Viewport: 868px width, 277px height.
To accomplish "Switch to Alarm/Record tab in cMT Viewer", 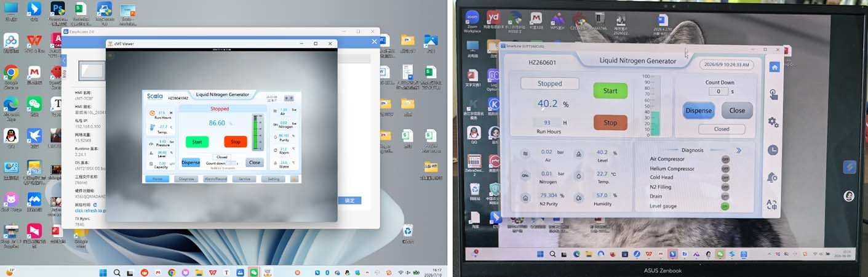I will click(x=215, y=179).
